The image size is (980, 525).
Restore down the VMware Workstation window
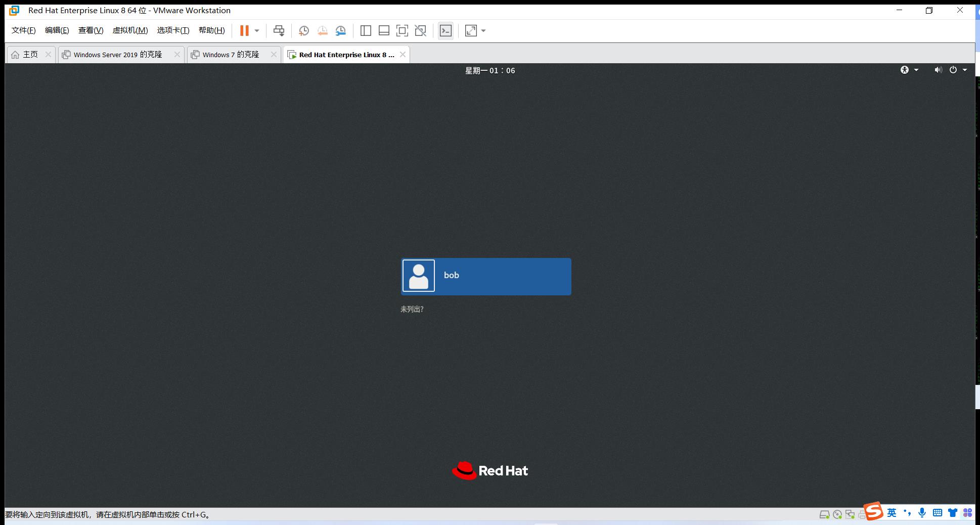tap(929, 10)
